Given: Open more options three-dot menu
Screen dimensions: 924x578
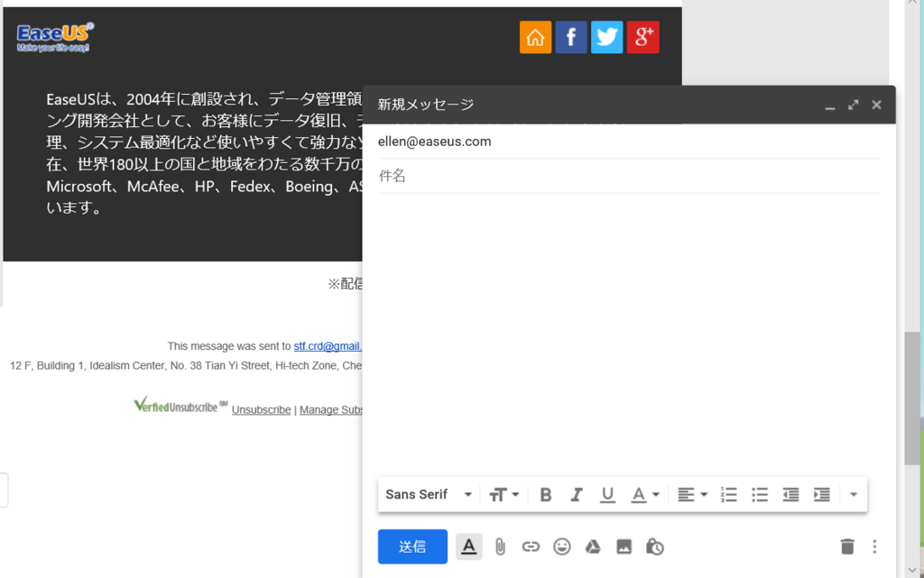Looking at the screenshot, I should tap(874, 546).
